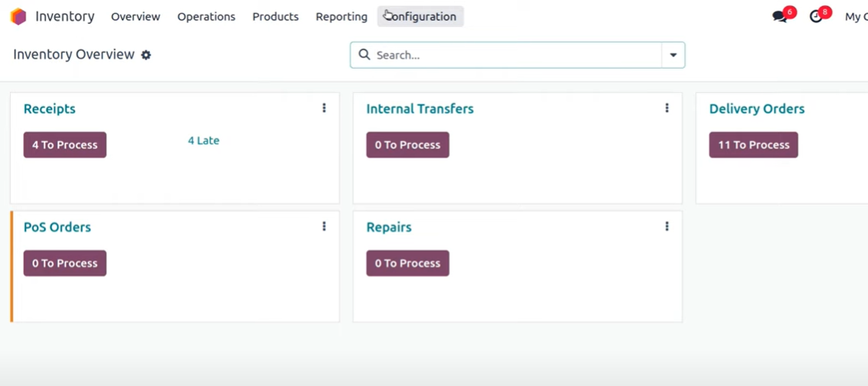Open the Delivery Orders card title

(x=757, y=109)
